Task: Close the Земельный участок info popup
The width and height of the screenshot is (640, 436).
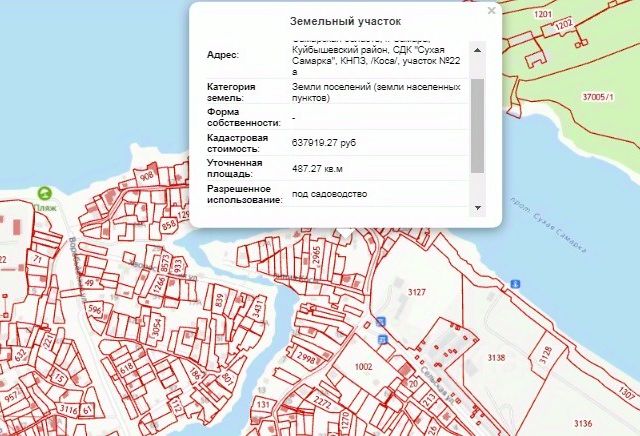Action: coord(490,11)
